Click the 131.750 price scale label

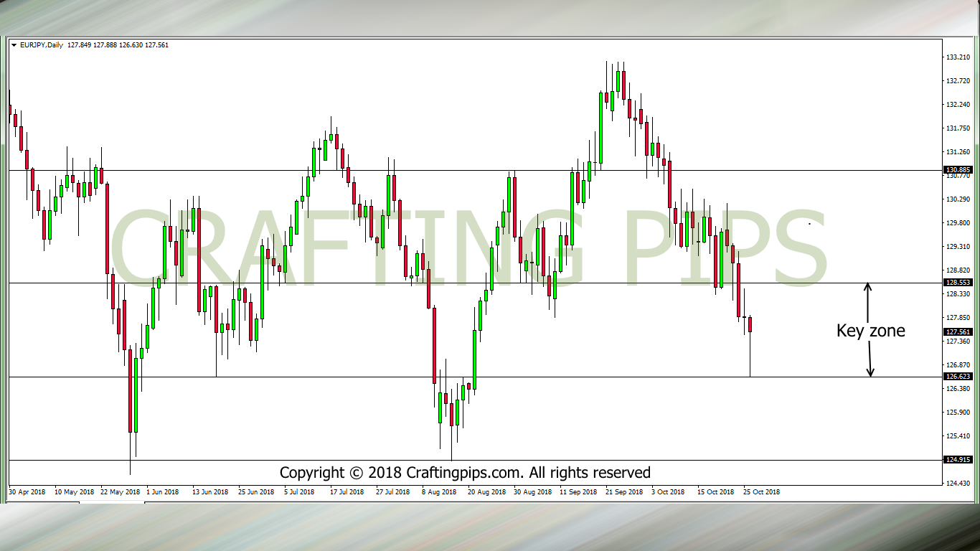958,128
